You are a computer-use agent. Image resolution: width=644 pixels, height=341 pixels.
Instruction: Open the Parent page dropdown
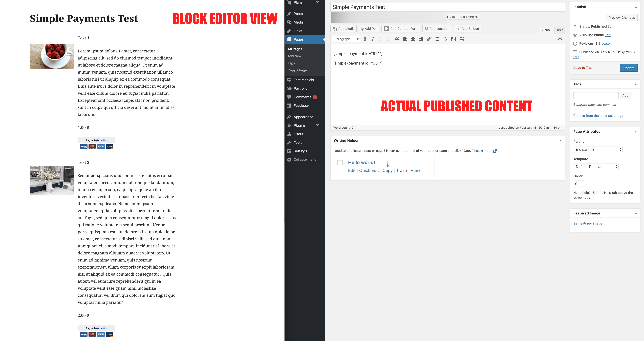[598, 150]
